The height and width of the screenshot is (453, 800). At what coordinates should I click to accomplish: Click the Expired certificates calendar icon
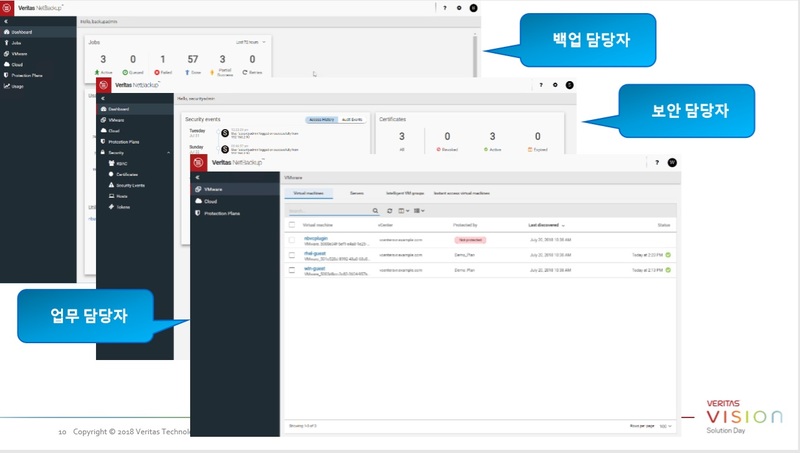[530, 149]
